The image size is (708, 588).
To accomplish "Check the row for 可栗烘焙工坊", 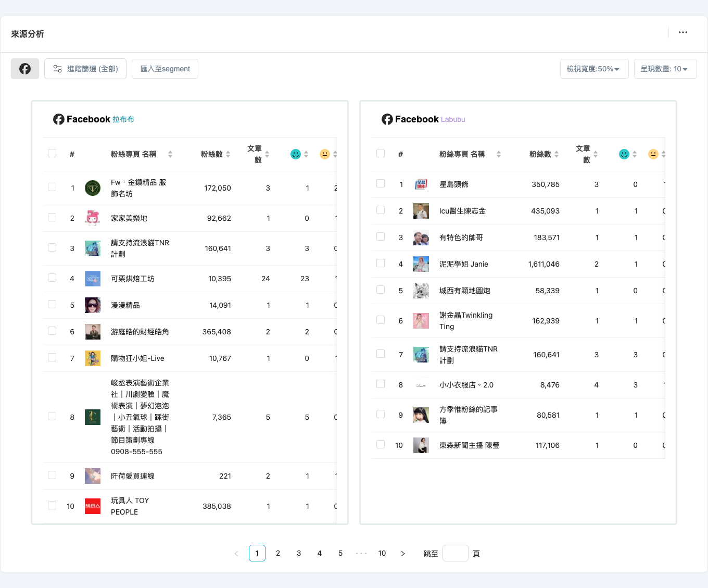I will click(52, 278).
